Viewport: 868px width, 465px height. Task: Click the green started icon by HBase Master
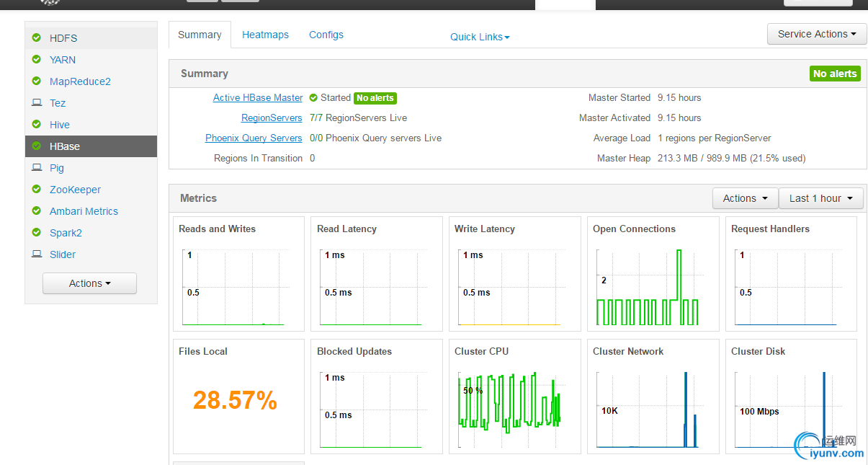pyautogui.click(x=313, y=98)
